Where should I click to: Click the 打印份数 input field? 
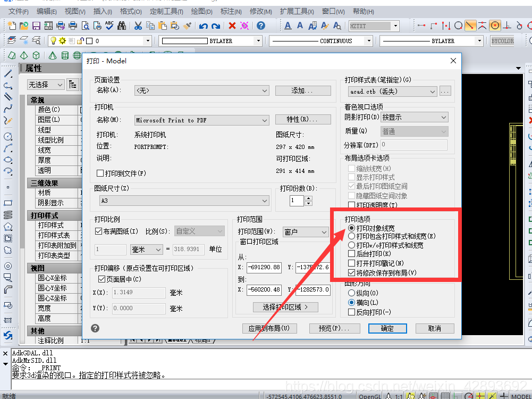coord(297,201)
